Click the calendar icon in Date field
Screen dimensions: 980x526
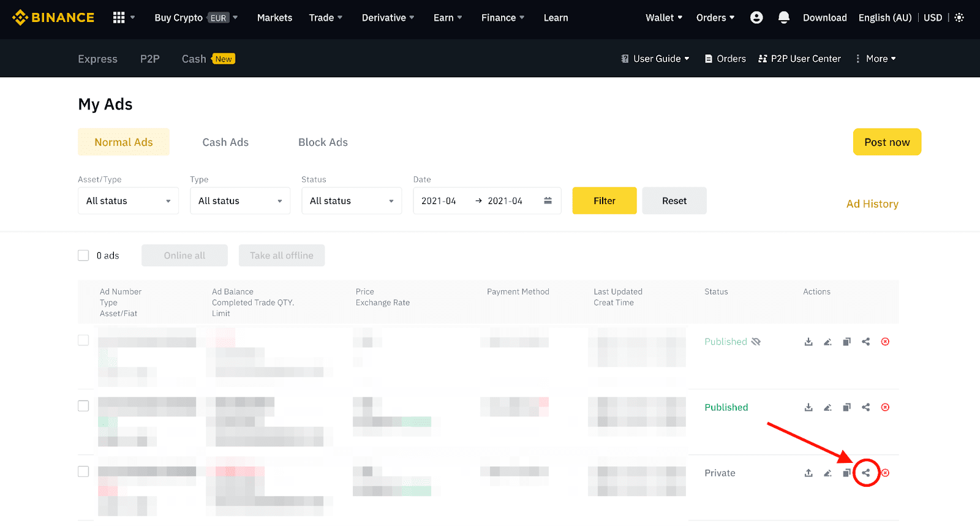coord(548,201)
